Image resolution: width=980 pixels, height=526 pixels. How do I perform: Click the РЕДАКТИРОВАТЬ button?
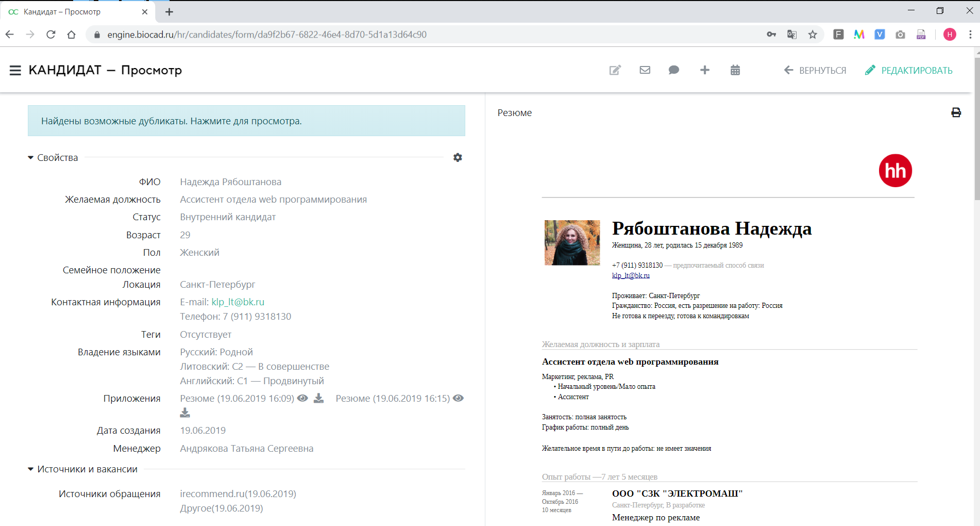click(x=909, y=70)
